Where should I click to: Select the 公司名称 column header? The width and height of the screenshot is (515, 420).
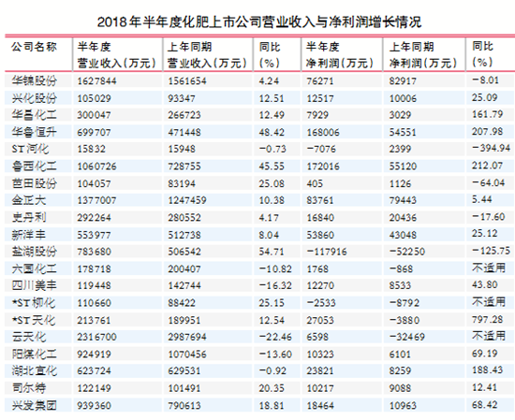pos(34,47)
